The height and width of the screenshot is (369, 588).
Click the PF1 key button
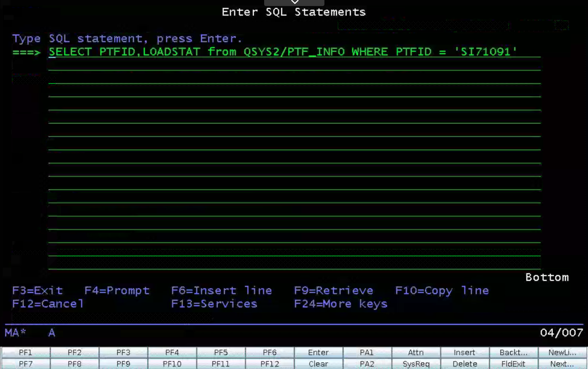coord(26,352)
